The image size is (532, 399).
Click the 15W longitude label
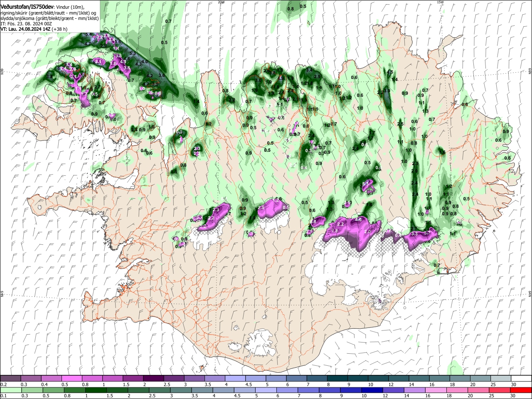pyautogui.click(x=440, y=2)
